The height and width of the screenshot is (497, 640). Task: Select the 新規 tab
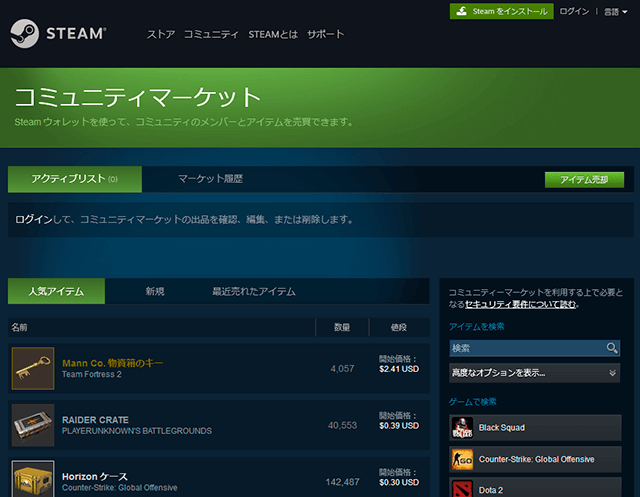pyautogui.click(x=155, y=291)
